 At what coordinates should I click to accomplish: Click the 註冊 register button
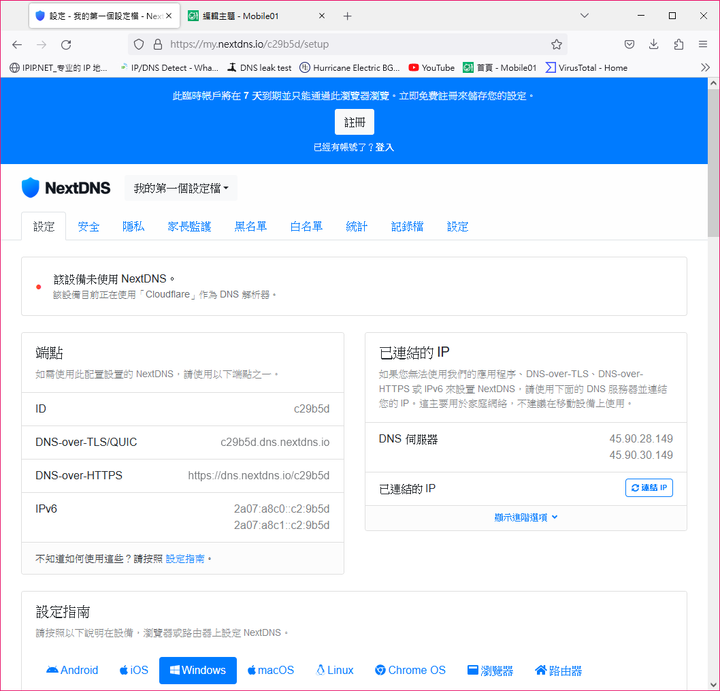click(x=354, y=122)
